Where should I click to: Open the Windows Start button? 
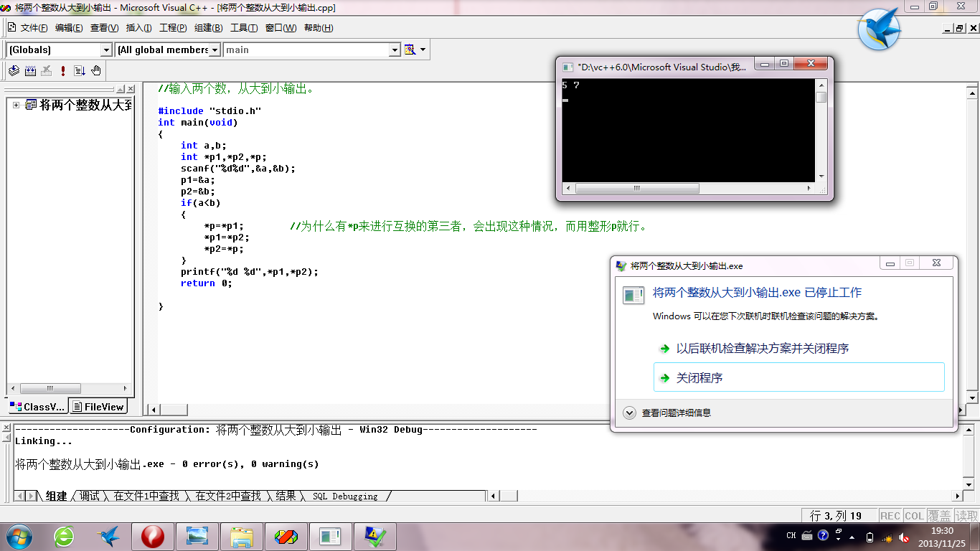point(18,536)
